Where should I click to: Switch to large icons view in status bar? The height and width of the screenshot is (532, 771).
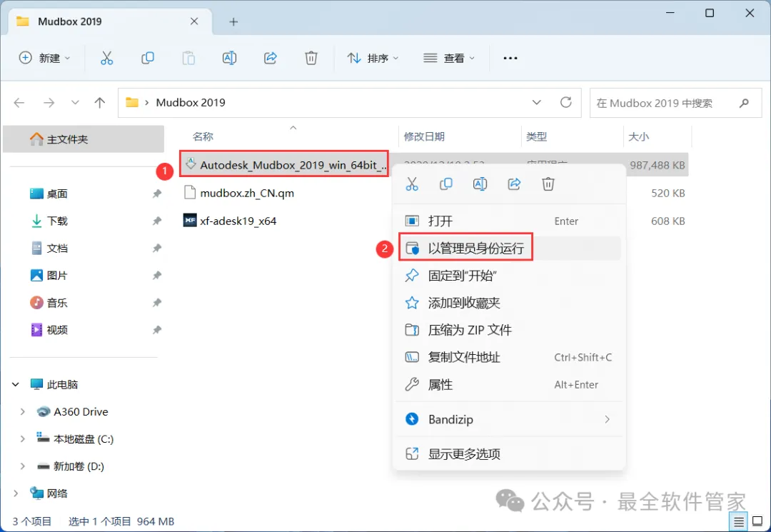click(757, 522)
